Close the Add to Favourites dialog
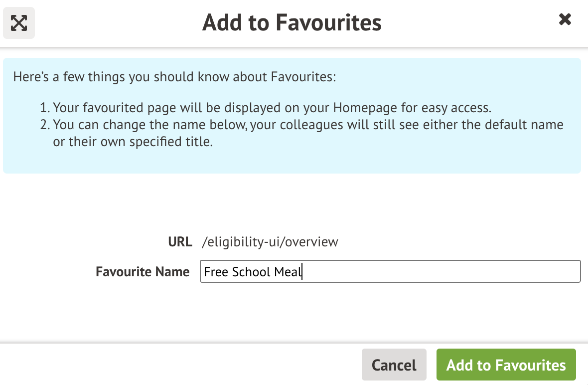Screen dimensions: 588x385 pyautogui.click(x=565, y=20)
